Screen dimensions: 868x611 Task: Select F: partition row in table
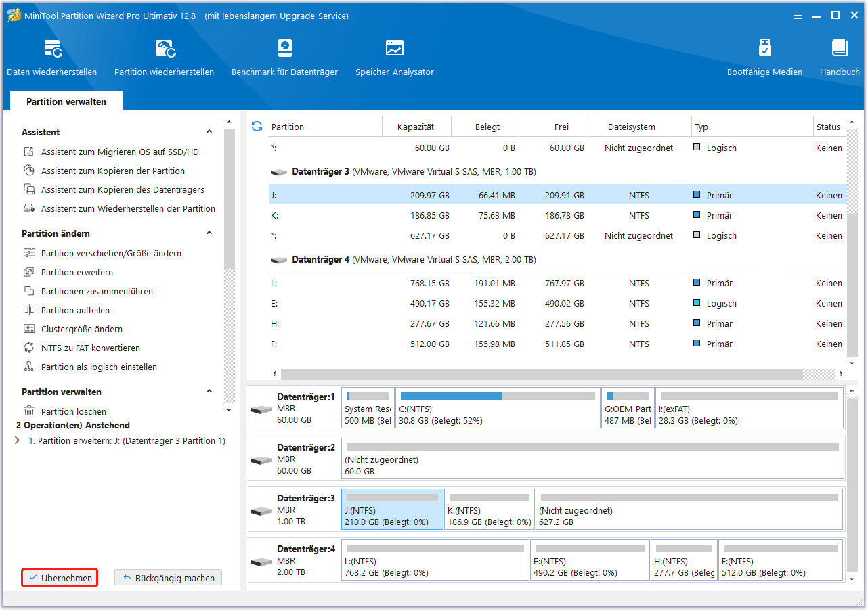tap(557, 344)
